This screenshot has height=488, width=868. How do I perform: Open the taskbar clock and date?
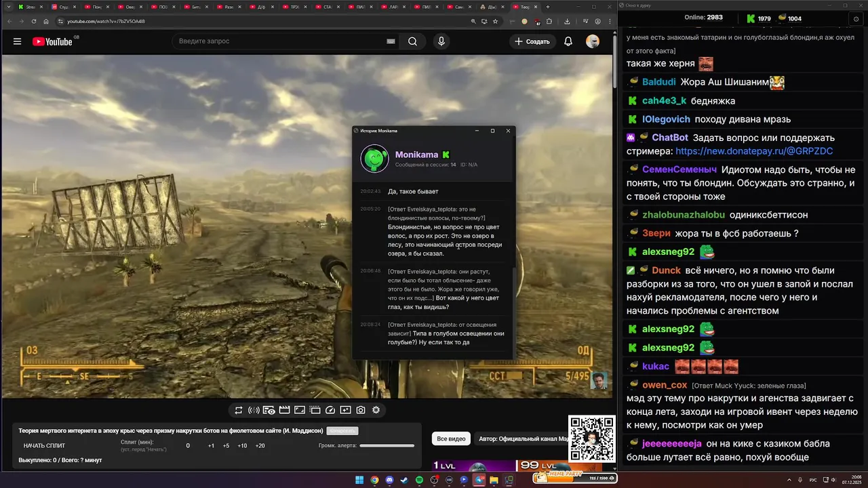click(x=852, y=480)
